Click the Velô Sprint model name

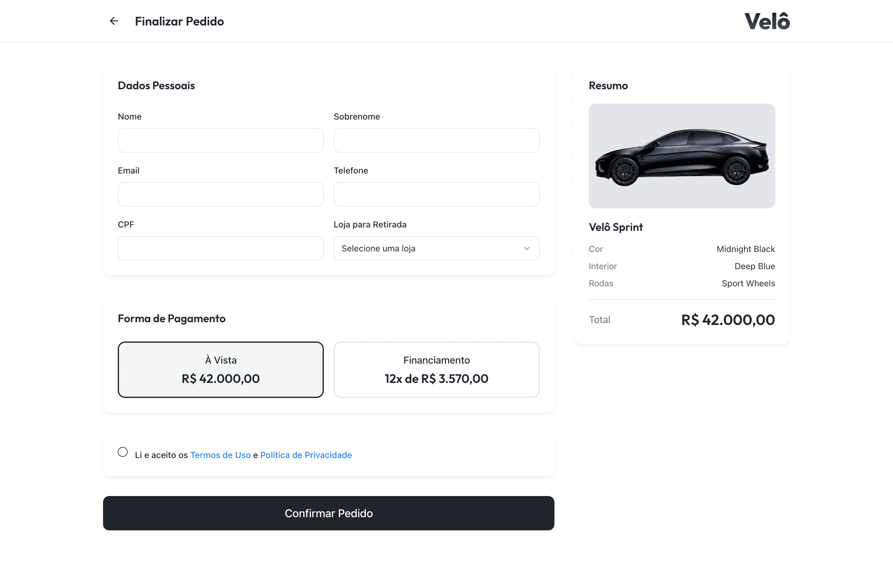pos(616,227)
